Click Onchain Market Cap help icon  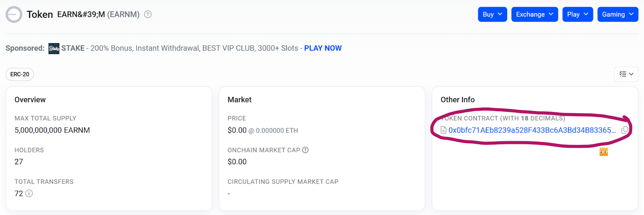coord(305,150)
